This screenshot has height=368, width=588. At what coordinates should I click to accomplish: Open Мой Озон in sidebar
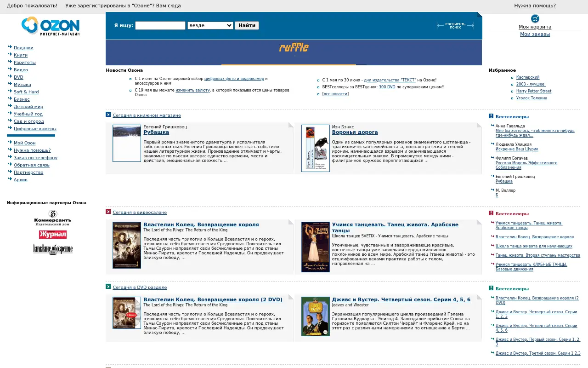[24, 143]
